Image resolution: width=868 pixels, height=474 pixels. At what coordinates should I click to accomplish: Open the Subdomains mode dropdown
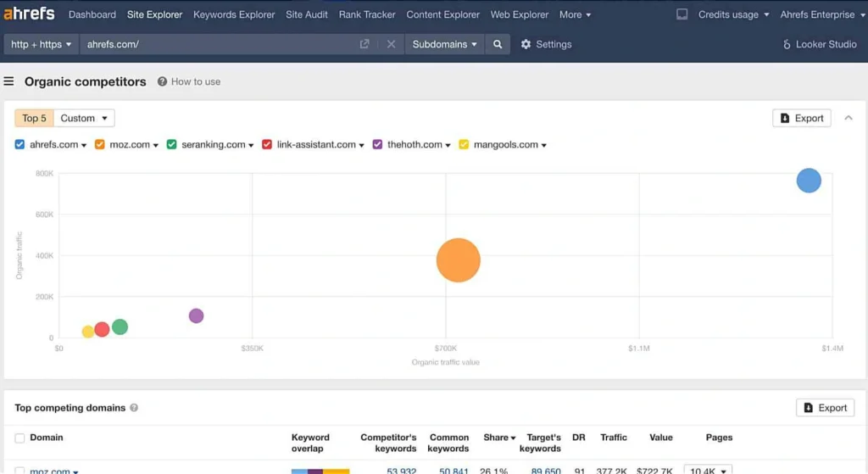[444, 44]
